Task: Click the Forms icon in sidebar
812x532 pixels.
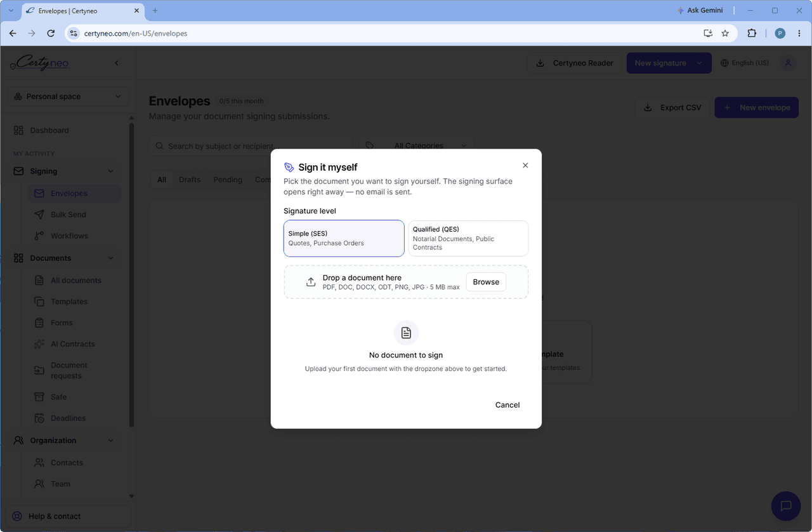Action: 39,323
